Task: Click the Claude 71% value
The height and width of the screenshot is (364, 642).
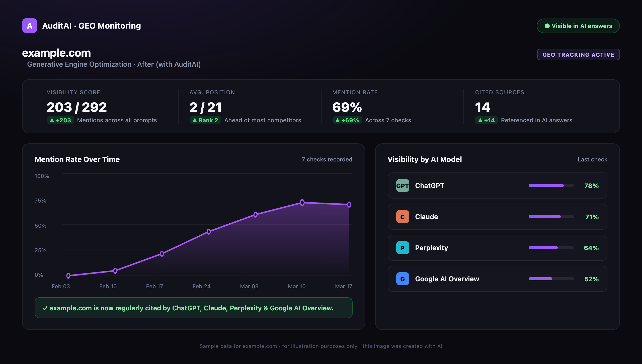Action: [x=592, y=217]
